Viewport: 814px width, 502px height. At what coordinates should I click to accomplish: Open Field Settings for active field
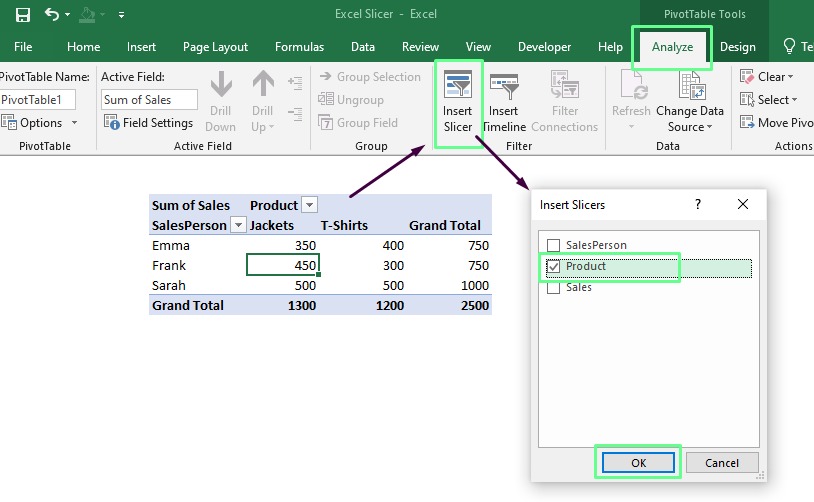[x=149, y=123]
